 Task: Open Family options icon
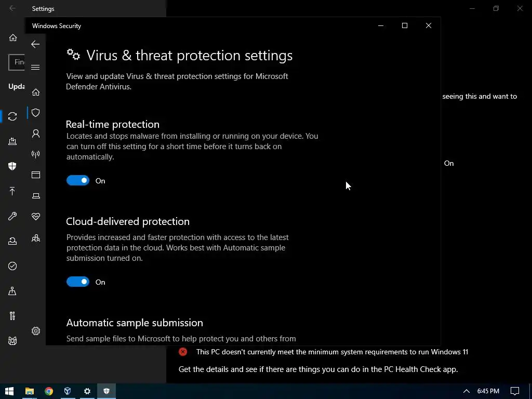(x=36, y=238)
